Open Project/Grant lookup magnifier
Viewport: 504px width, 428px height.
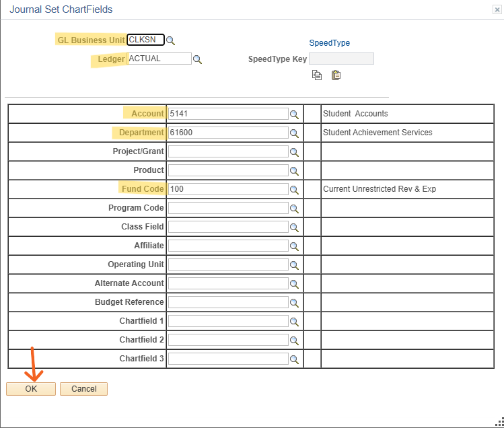294,152
